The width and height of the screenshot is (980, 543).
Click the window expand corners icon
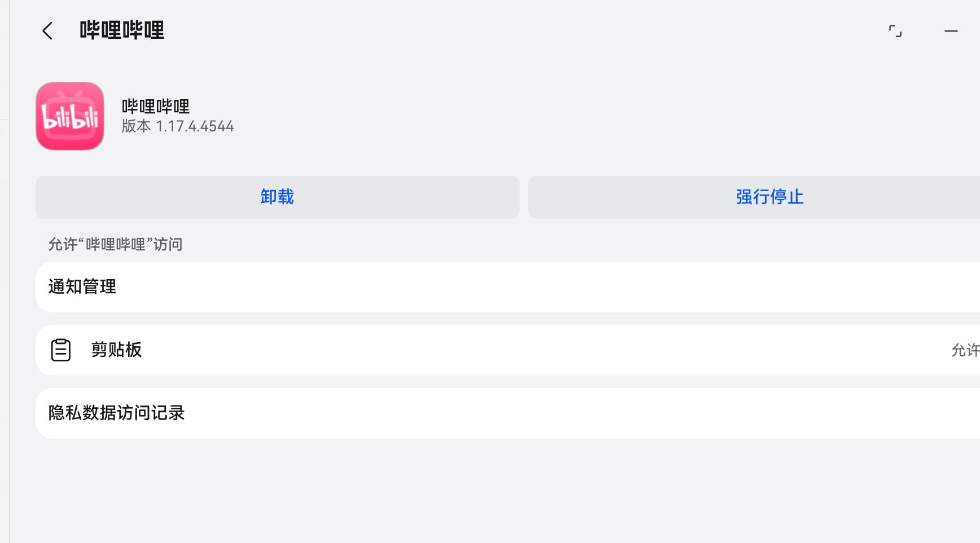(895, 31)
